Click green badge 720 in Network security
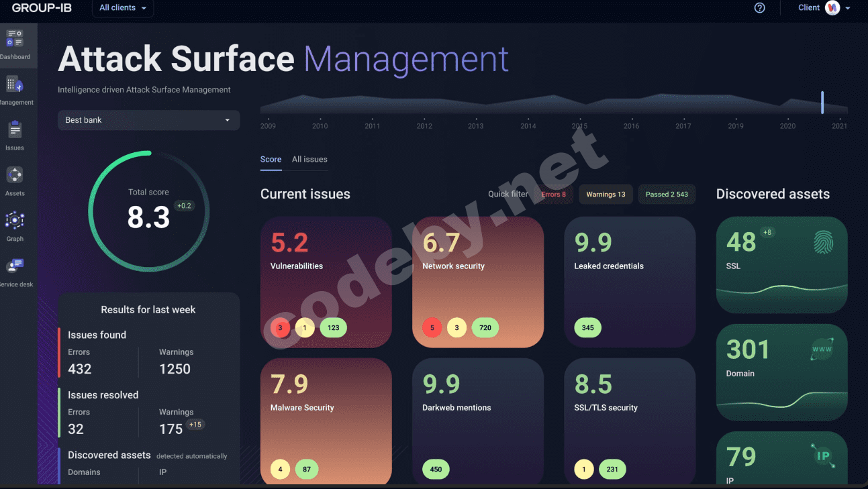This screenshot has height=489, width=868. tap(485, 328)
